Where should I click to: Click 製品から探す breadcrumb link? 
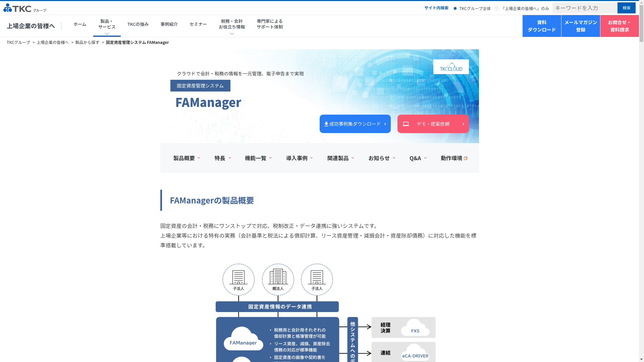(x=87, y=42)
